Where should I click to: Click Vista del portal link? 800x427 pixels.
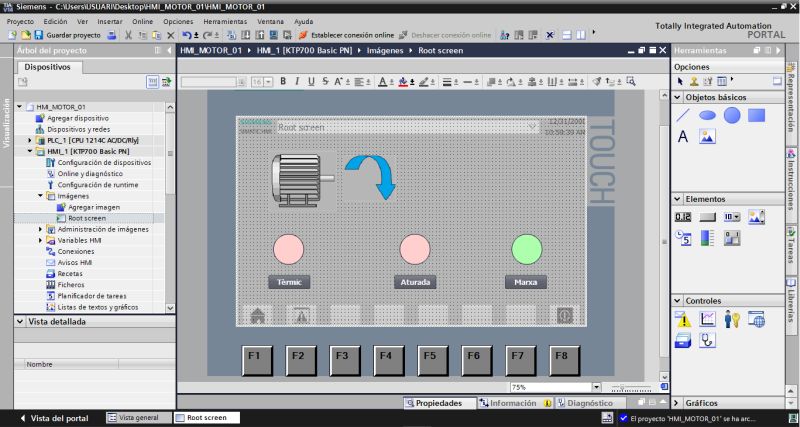tap(52, 417)
